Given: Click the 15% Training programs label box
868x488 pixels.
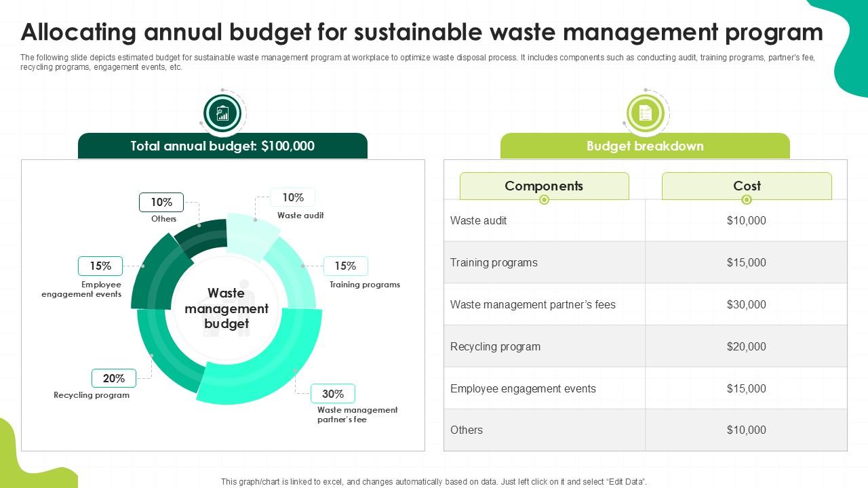Looking at the screenshot, I should (x=345, y=266).
